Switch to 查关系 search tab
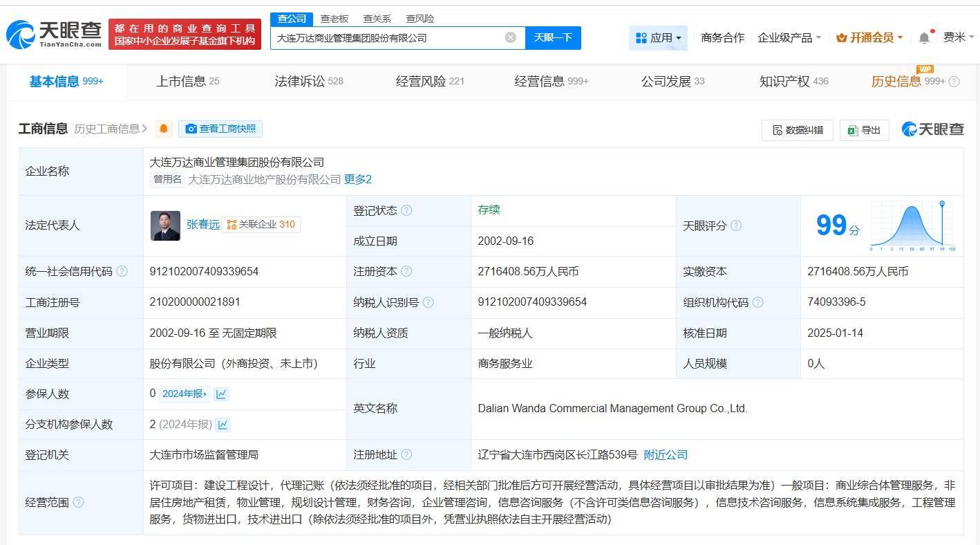980x545 pixels. (377, 19)
